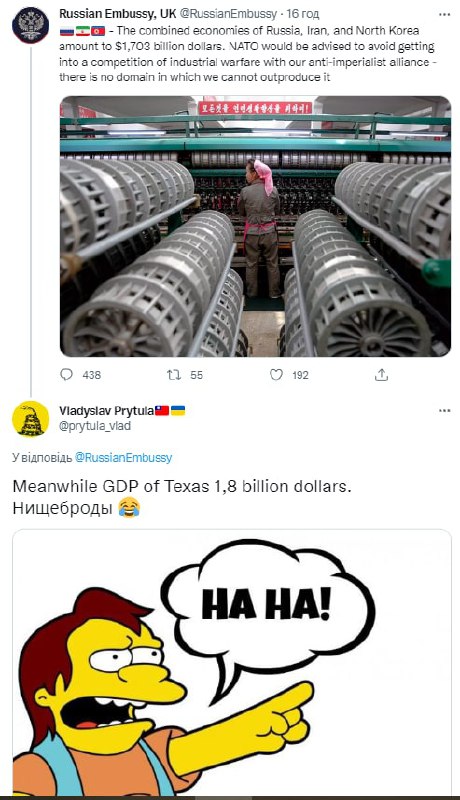Open Vladyslav Prytula's Gadsden flag avatar
The width and height of the screenshot is (460, 800).
(30, 419)
